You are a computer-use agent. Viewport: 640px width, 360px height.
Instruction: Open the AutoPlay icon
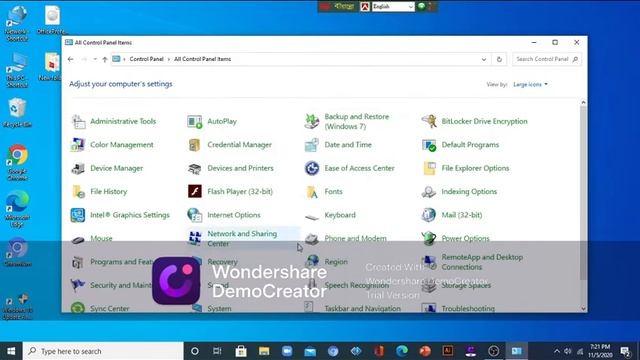click(x=195, y=122)
